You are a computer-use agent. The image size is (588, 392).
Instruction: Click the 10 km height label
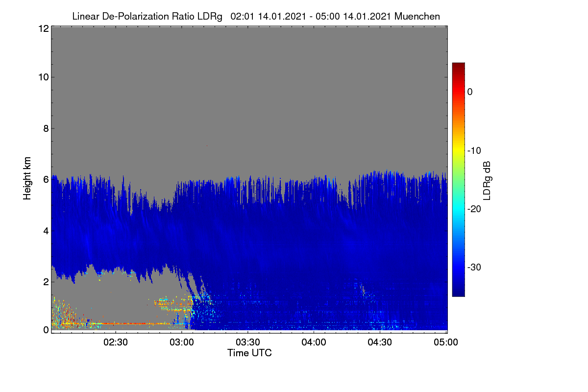click(43, 77)
